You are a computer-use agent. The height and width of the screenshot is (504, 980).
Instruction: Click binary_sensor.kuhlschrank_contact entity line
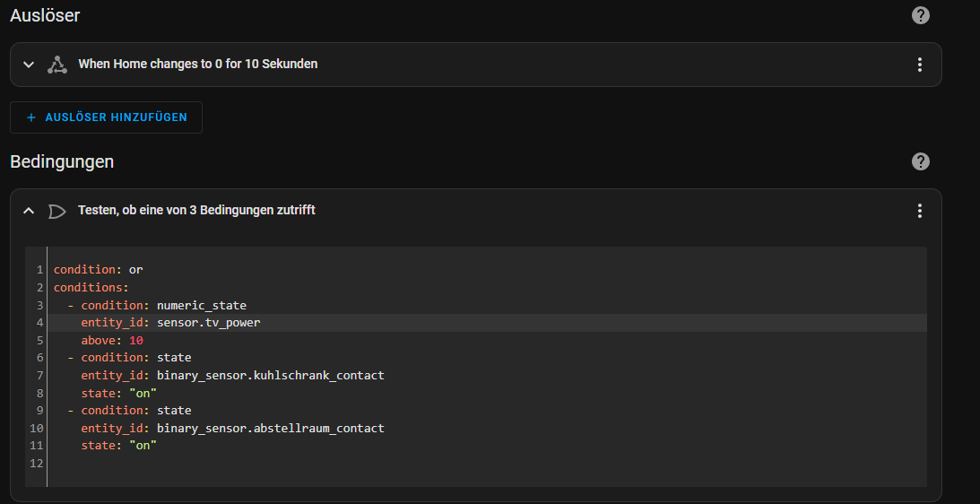pyautogui.click(x=232, y=375)
